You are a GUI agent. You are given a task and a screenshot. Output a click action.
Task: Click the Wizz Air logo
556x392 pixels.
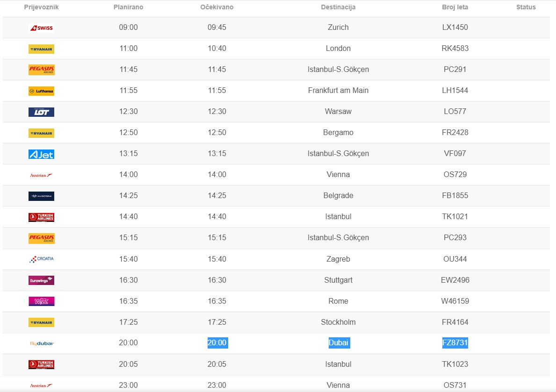tap(41, 301)
